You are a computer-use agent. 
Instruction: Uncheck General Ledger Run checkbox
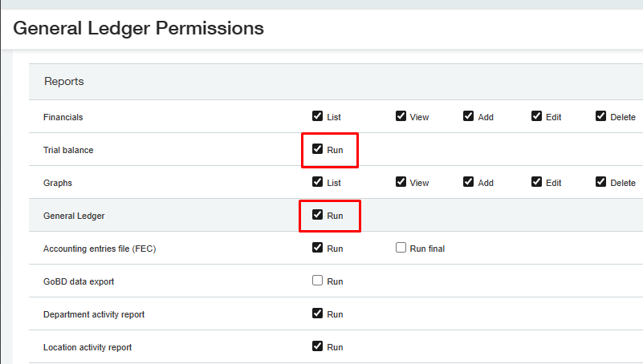(317, 214)
